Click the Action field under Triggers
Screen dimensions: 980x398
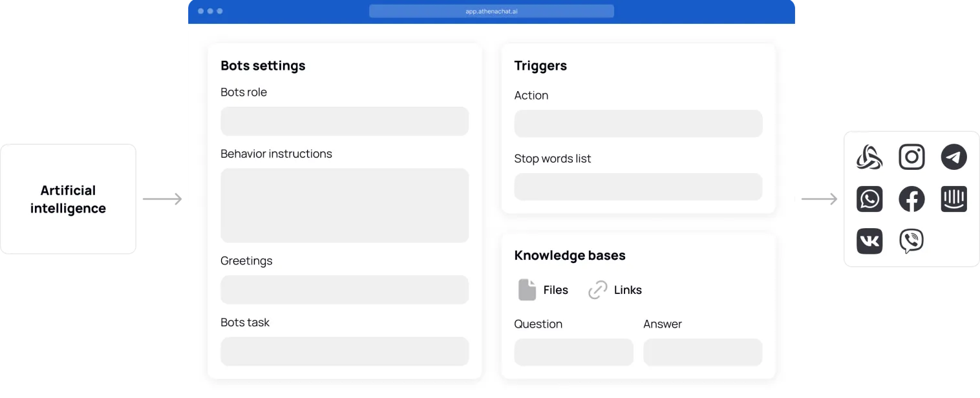pyautogui.click(x=638, y=123)
